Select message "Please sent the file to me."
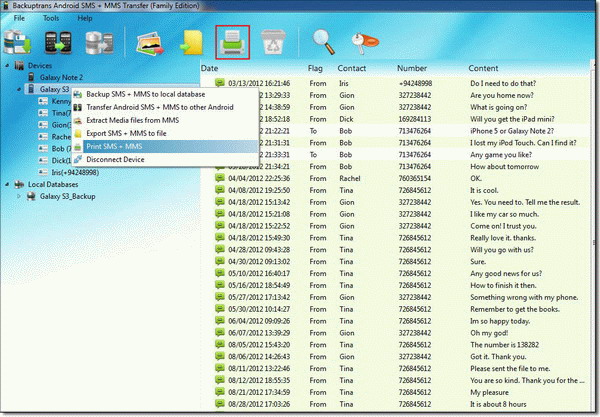 click(510, 368)
